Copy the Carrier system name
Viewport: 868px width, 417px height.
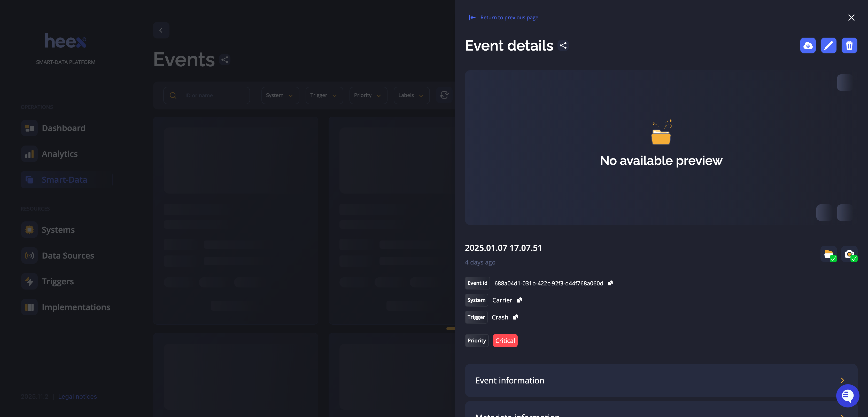pyautogui.click(x=519, y=300)
